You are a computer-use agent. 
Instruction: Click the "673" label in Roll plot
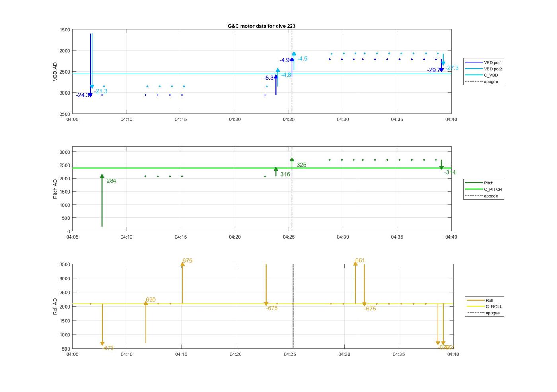[109, 348]
